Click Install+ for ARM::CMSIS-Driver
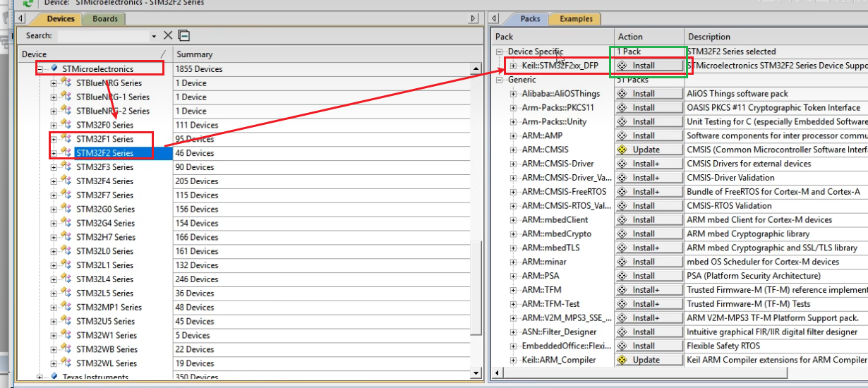 [649, 164]
